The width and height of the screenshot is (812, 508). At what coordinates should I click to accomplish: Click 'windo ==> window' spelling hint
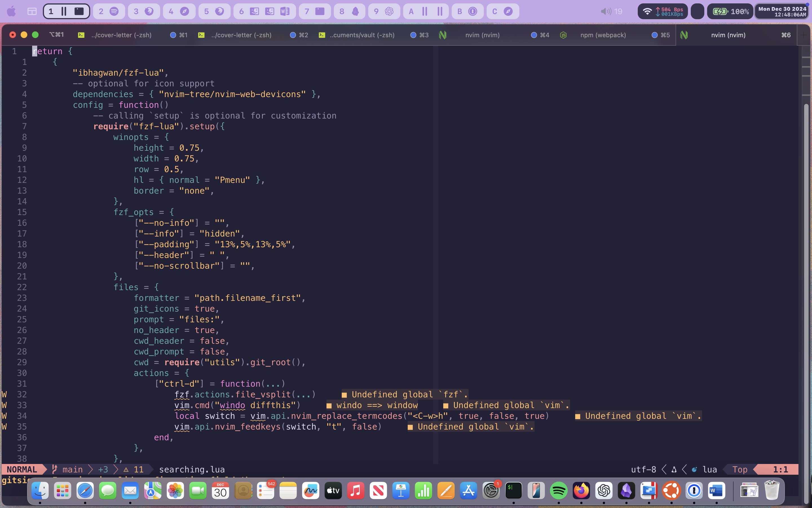[372, 405]
